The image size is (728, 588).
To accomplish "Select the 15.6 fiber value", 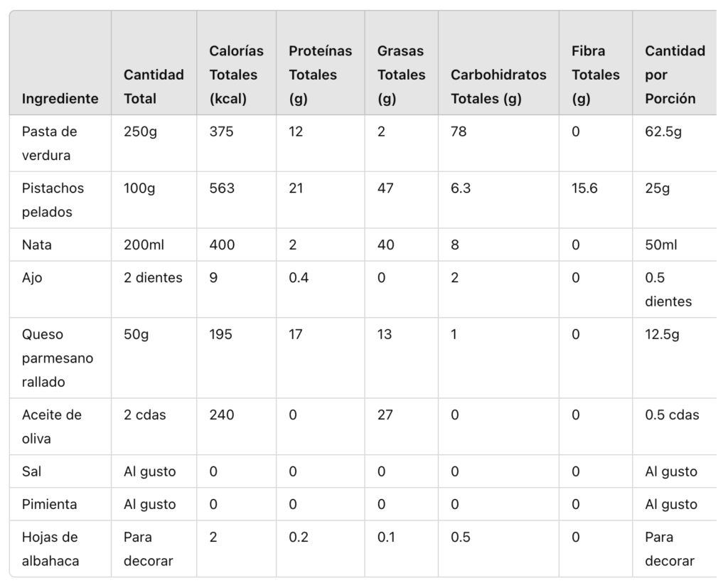I will 584,188.
